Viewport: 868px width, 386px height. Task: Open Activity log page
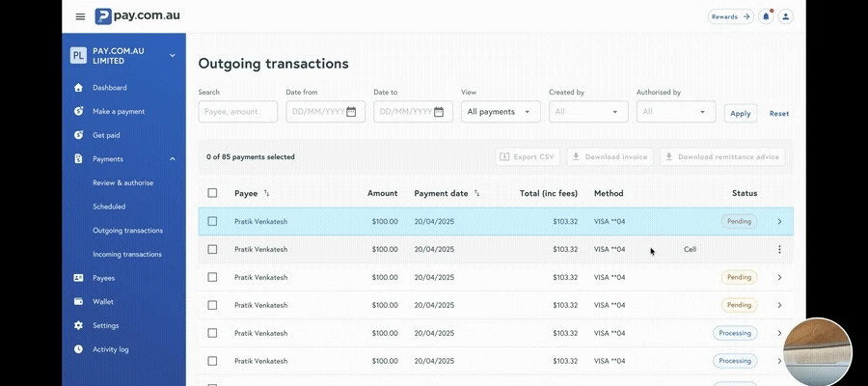click(111, 349)
